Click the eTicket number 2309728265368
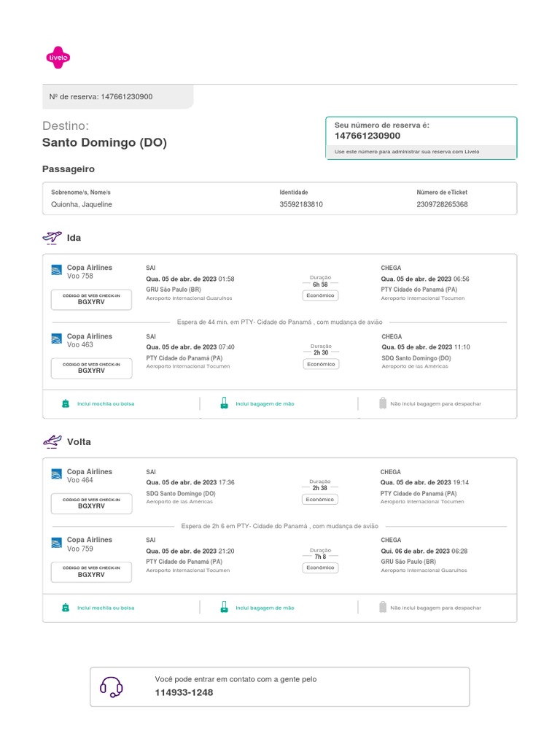Screen dimensions: 560x747 442,205
